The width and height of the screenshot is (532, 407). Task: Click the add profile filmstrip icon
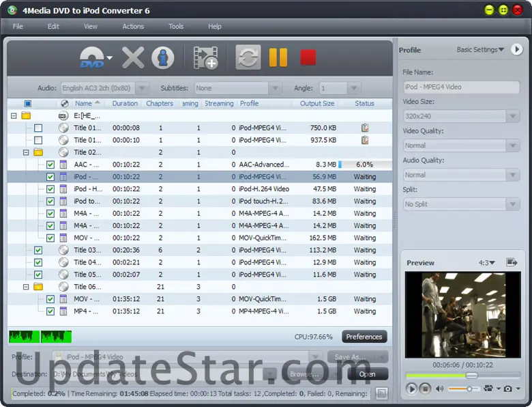pyautogui.click(x=205, y=58)
